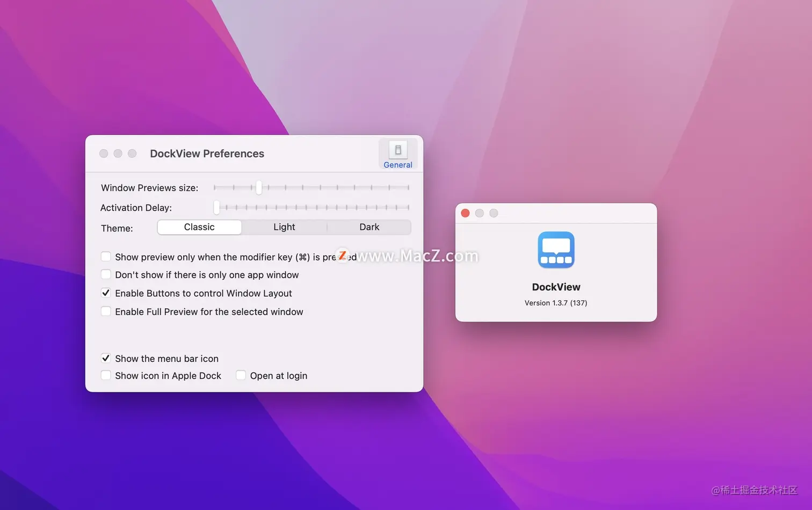
Task: Click the Theme label
Action: click(117, 228)
